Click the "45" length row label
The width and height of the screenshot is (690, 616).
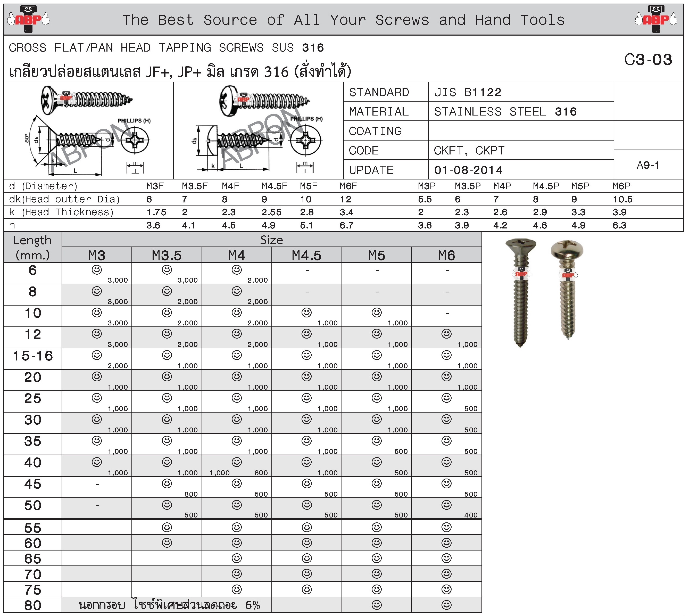click(33, 484)
